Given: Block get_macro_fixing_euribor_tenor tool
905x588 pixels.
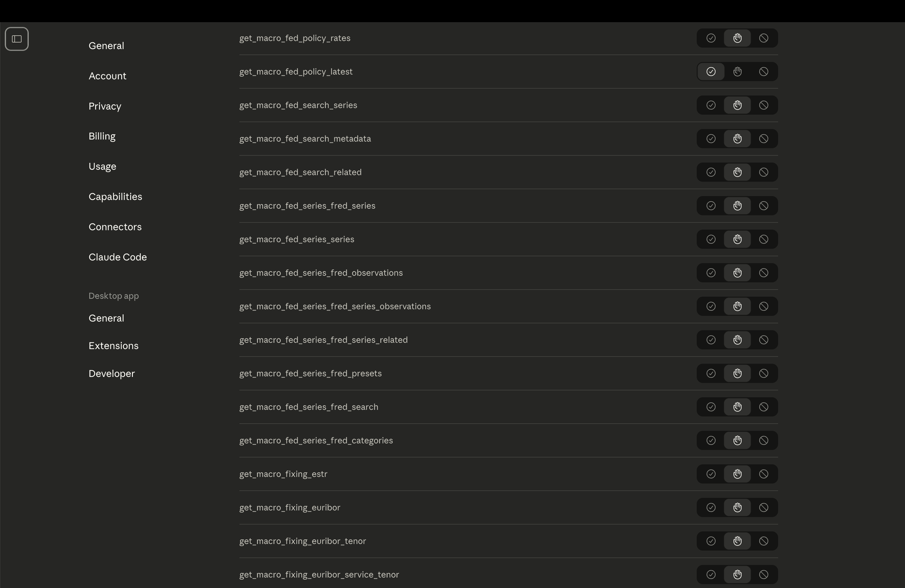Looking at the screenshot, I should click(763, 541).
